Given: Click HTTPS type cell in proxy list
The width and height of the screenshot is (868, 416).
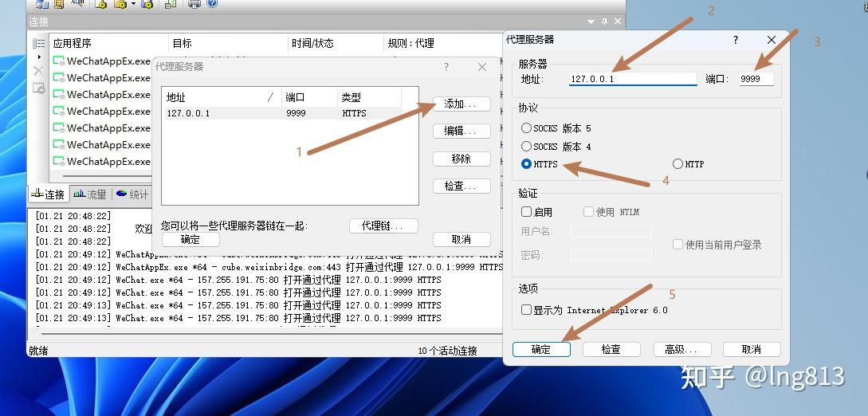Looking at the screenshot, I should 354,113.
